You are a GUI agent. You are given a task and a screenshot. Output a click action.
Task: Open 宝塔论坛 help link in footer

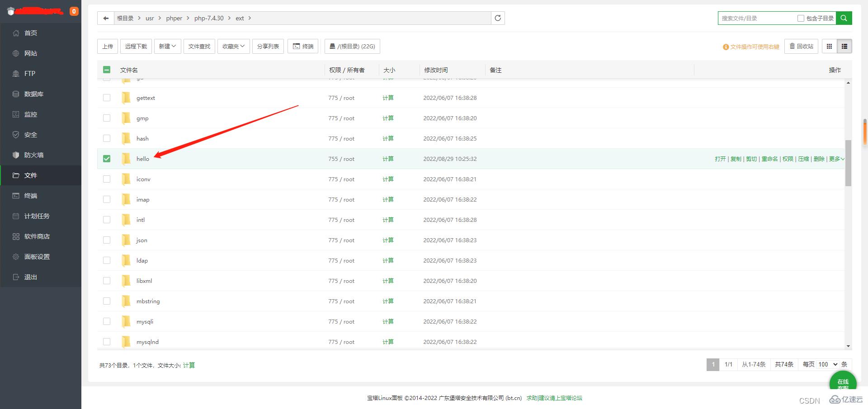coord(554,398)
